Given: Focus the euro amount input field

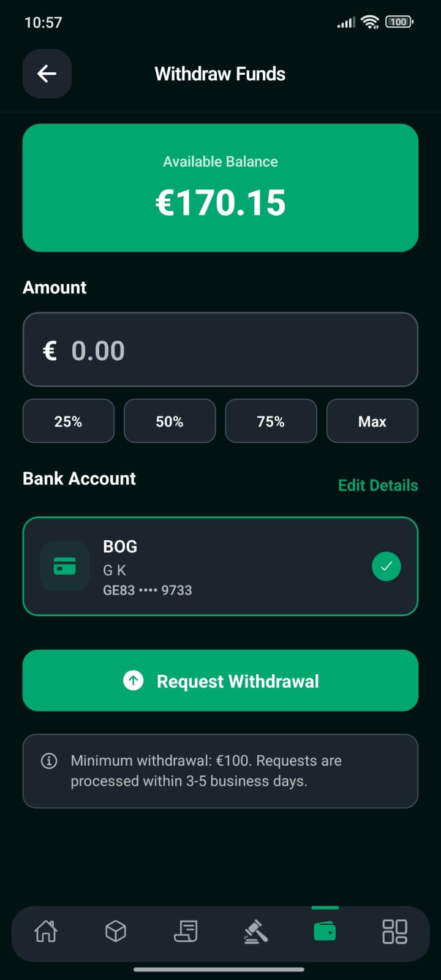Looking at the screenshot, I should click(x=221, y=350).
